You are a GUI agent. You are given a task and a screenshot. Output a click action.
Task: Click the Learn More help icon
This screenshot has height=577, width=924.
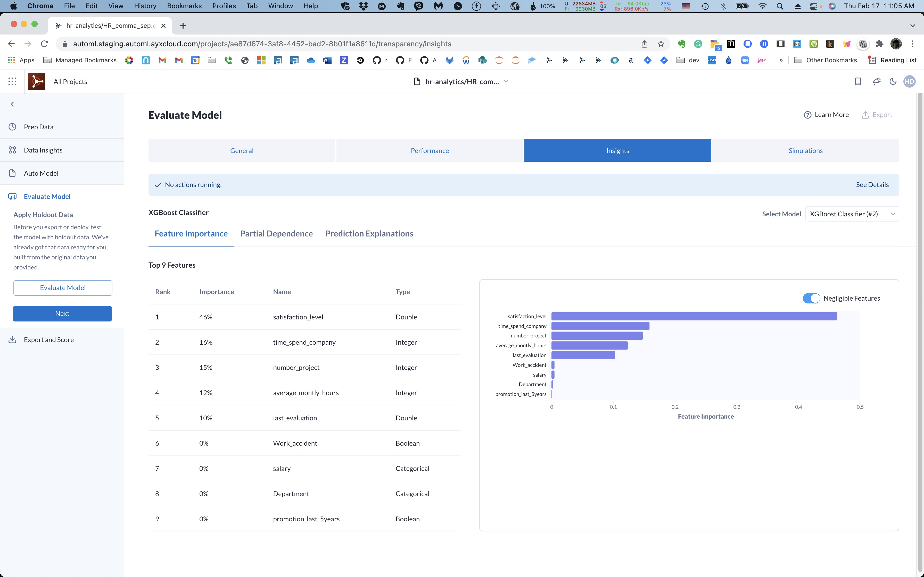(807, 114)
